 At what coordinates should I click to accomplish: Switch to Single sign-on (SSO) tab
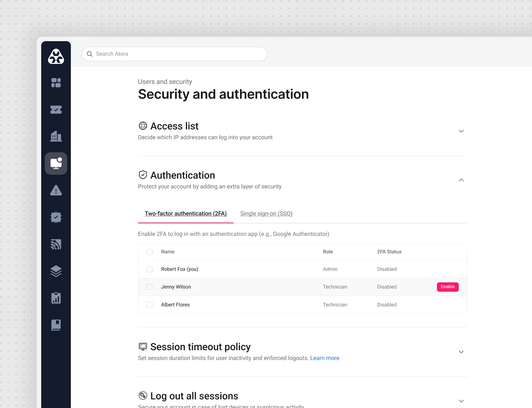tap(266, 214)
